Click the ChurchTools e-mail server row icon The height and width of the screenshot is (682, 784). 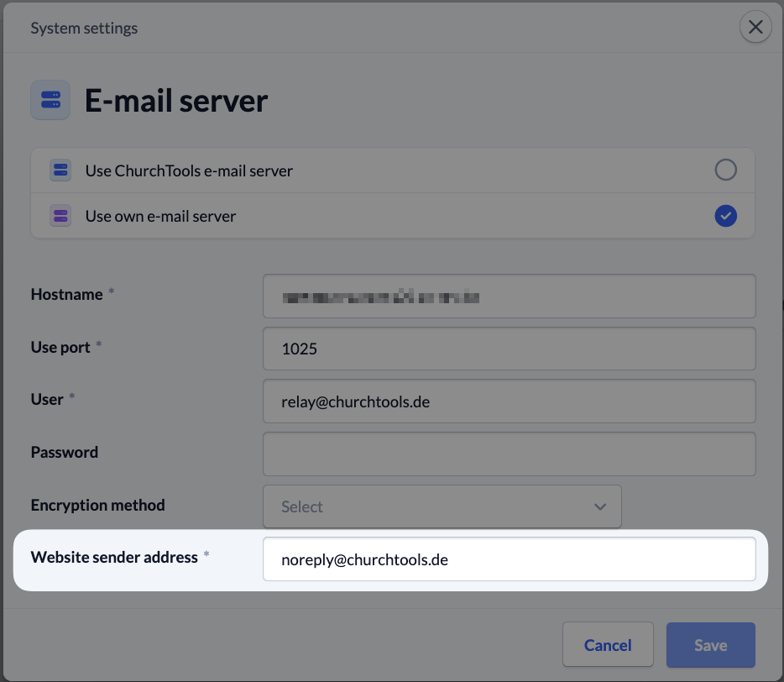point(60,170)
